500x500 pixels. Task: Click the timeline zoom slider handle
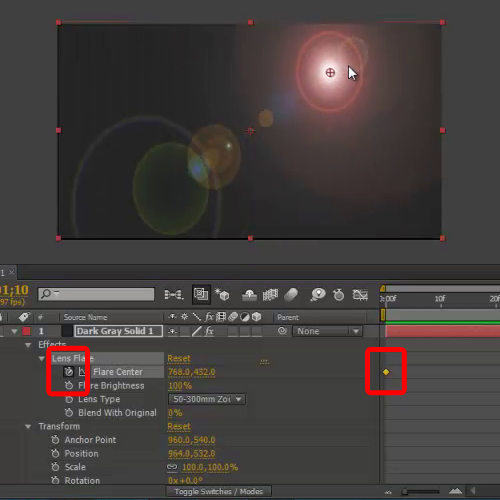tap(405, 492)
